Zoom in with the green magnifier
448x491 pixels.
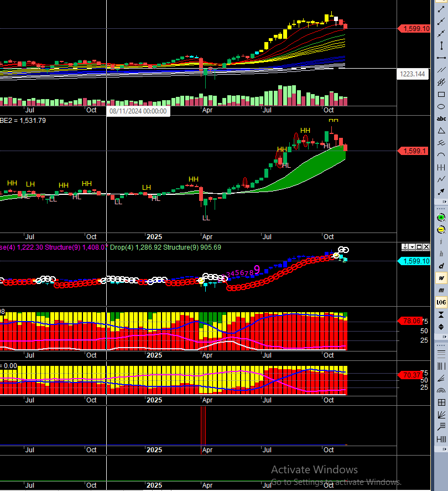[441, 218]
